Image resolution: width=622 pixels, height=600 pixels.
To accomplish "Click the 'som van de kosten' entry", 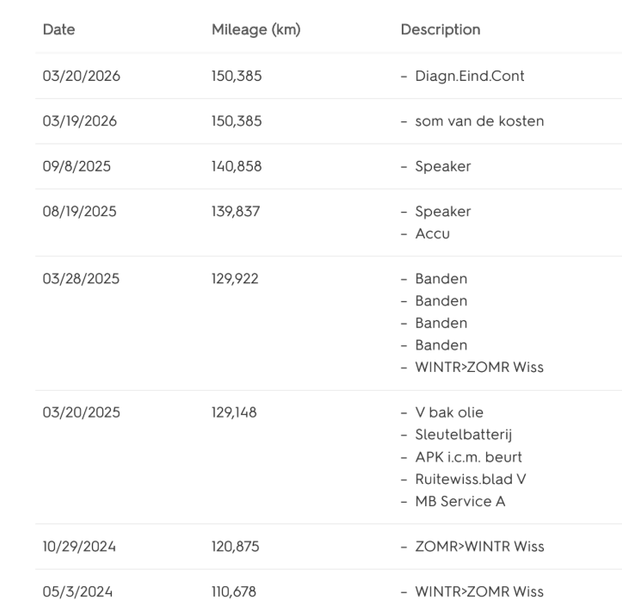I will pyautogui.click(x=479, y=121).
